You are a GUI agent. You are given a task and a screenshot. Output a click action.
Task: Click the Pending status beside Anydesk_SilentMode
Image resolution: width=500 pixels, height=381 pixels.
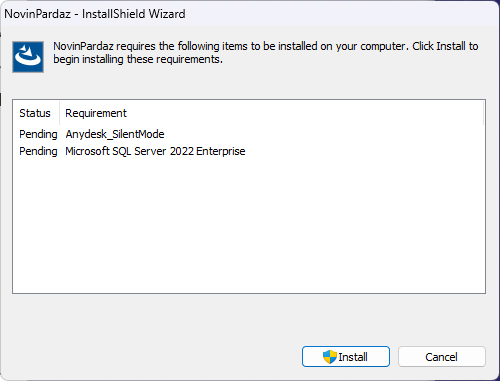pyautogui.click(x=38, y=134)
